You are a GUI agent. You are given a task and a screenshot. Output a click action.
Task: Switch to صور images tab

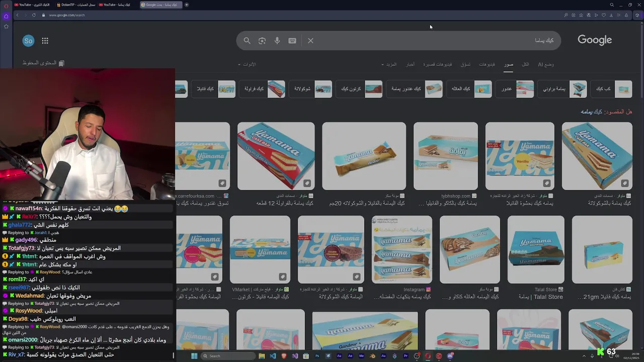tap(509, 64)
